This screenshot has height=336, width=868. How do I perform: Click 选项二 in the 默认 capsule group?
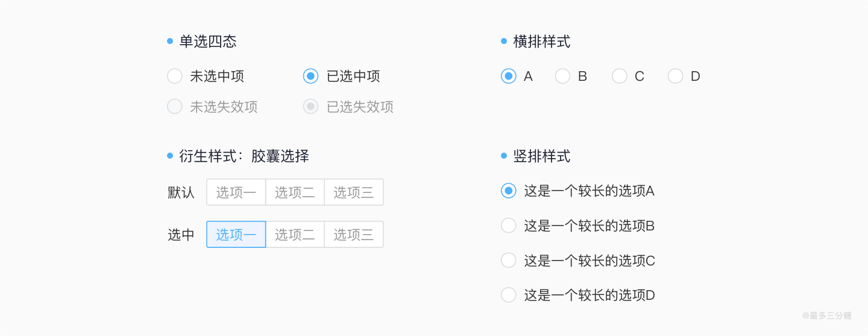[295, 192]
